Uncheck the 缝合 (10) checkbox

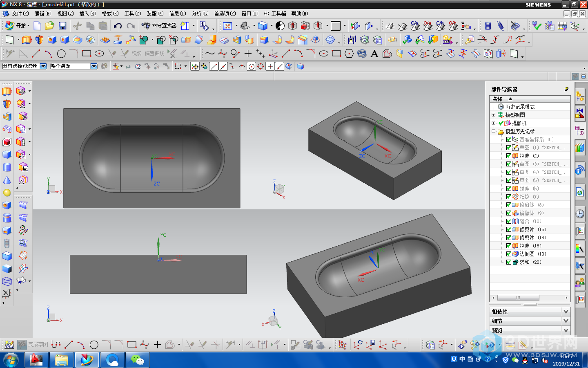pyautogui.click(x=509, y=221)
